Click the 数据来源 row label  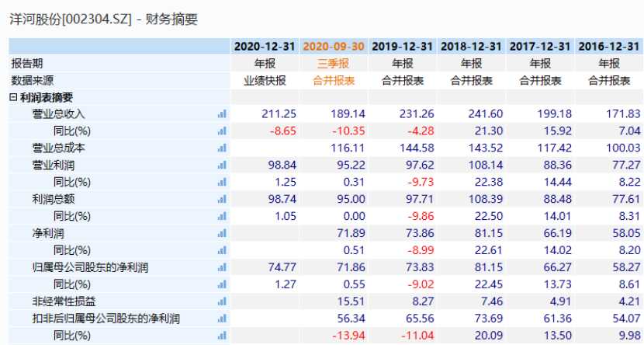tap(33, 81)
